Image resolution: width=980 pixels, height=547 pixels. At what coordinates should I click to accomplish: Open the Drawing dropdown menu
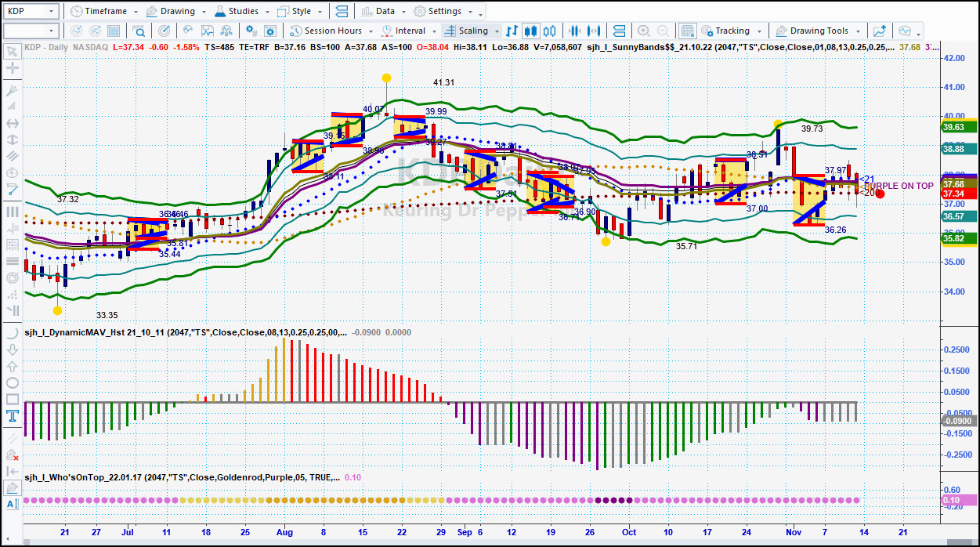175,12
